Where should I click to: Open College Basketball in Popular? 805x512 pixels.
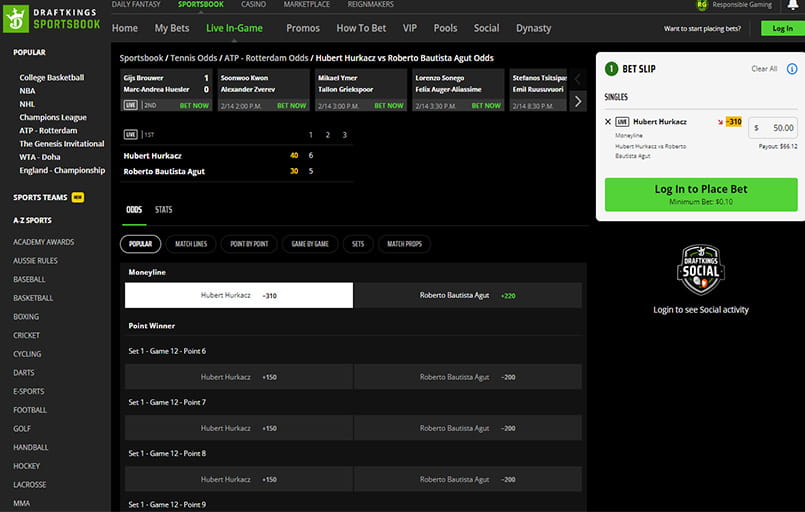click(52, 78)
